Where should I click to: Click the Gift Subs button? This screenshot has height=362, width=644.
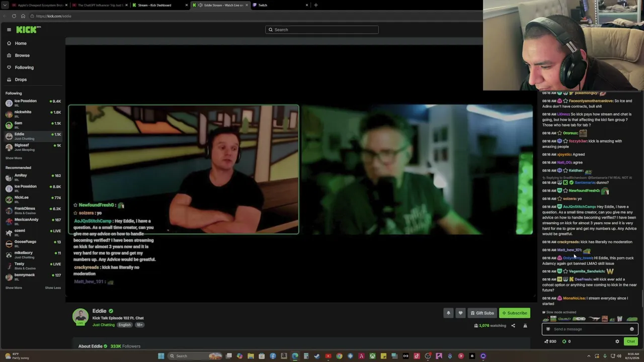pos(482,313)
